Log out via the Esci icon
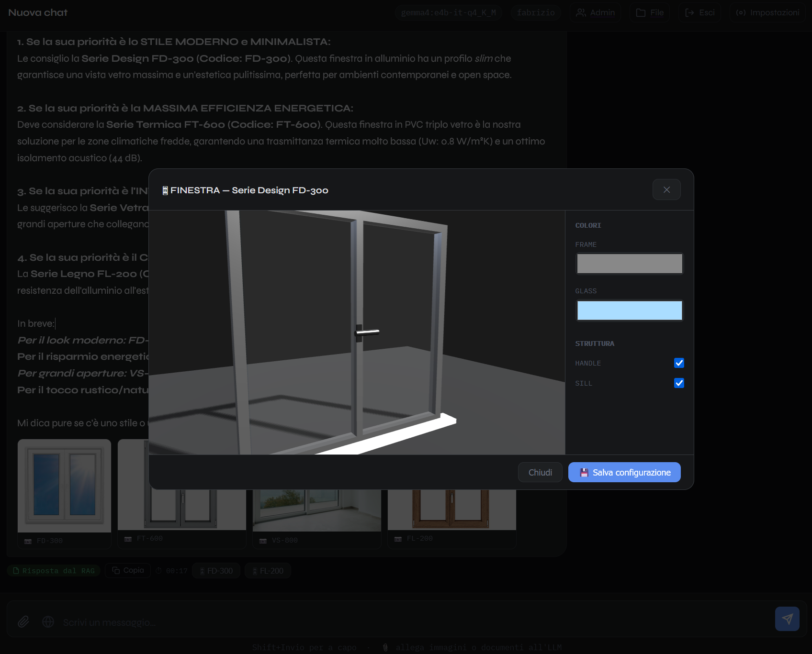This screenshot has height=654, width=812. pyautogui.click(x=690, y=12)
